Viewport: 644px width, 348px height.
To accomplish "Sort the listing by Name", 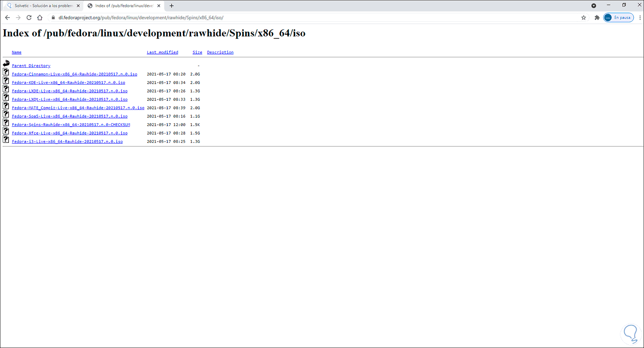I will coord(17,52).
